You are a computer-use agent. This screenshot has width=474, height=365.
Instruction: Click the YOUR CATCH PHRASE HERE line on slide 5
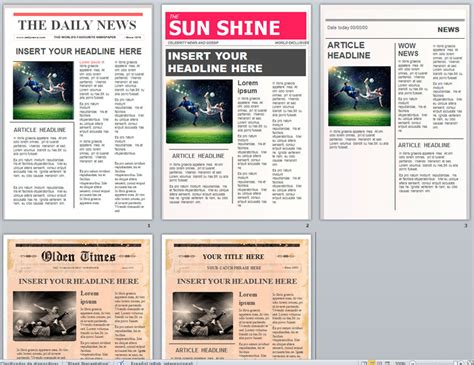(234, 268)
